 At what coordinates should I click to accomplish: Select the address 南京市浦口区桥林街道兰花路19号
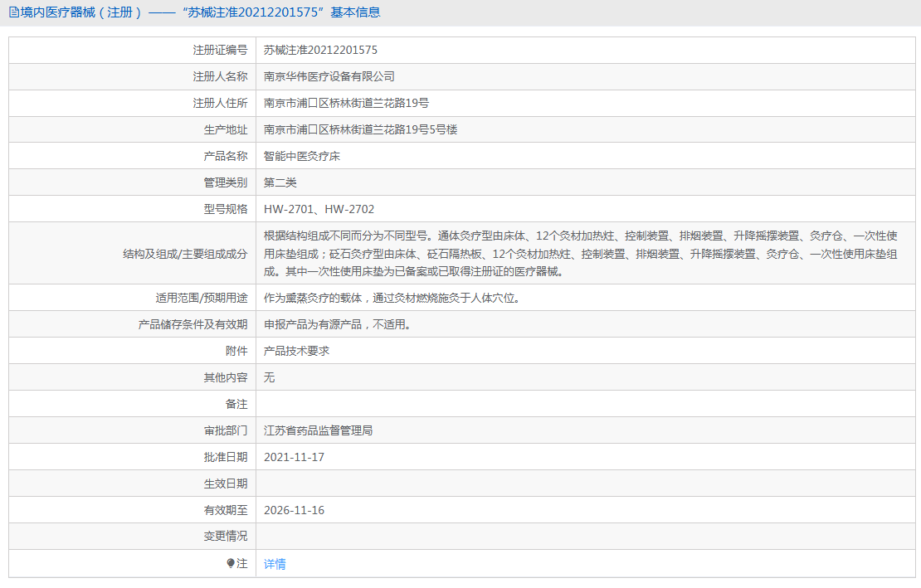(346, 104)
